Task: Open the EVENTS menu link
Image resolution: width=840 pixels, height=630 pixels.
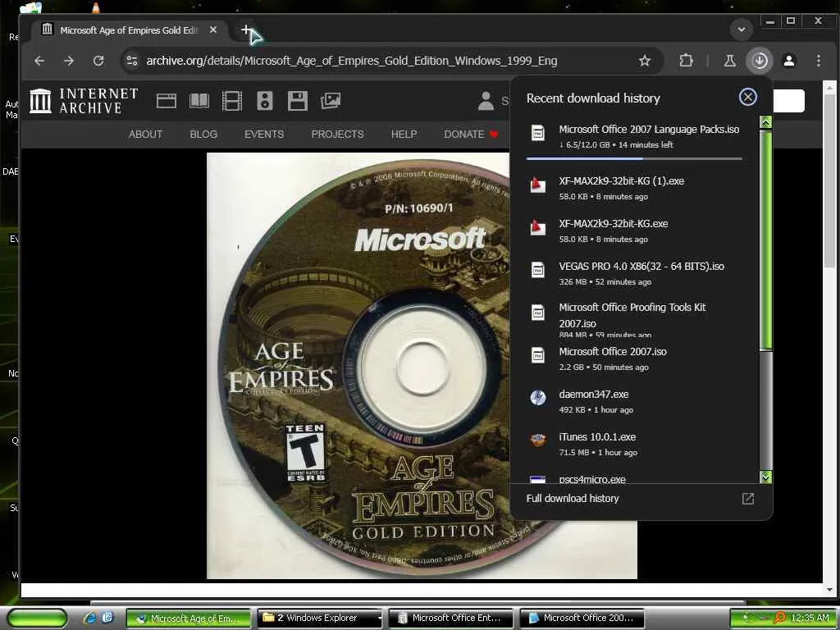Action: 264,134
